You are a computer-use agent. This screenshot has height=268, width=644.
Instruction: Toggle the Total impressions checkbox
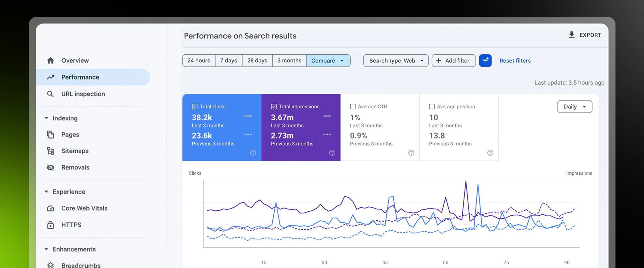coord(274,107)
